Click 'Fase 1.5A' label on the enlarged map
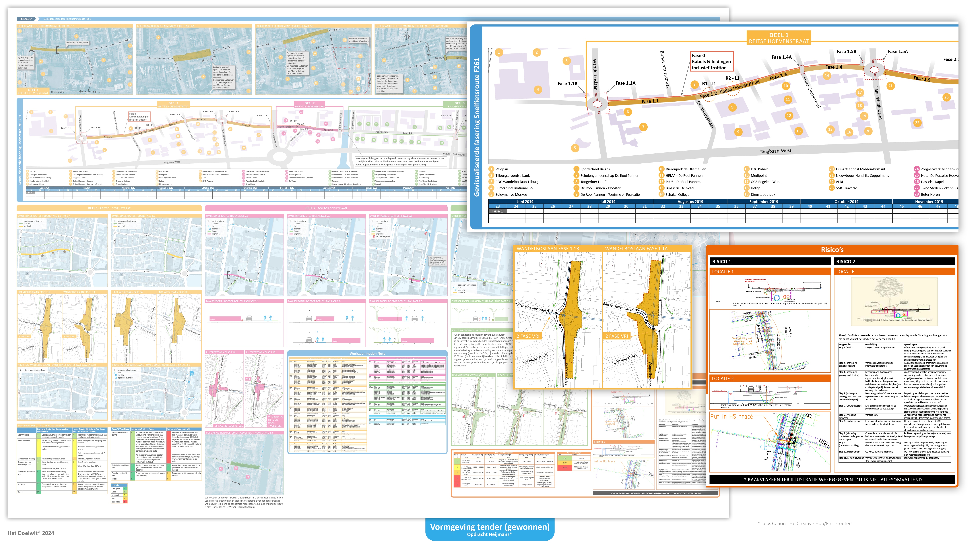980x551 pixels. [x=897, y=52]
